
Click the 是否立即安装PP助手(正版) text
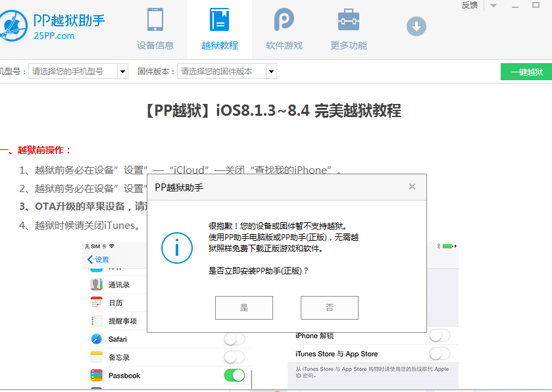(259, 270)
